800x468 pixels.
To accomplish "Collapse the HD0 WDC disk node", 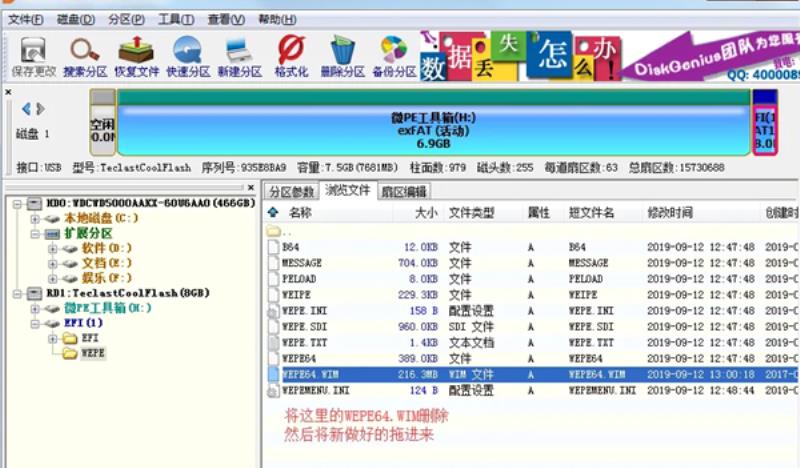I will [x=17, y=204].
